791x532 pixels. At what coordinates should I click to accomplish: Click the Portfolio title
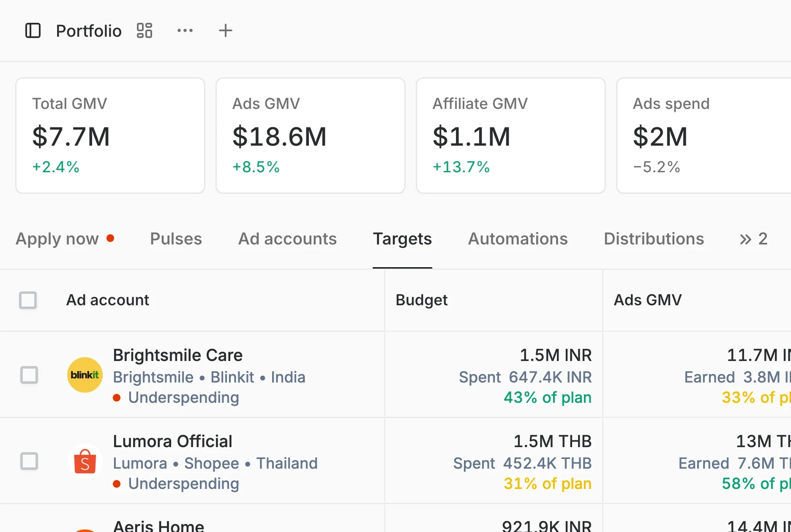click(x=89, y=31)
